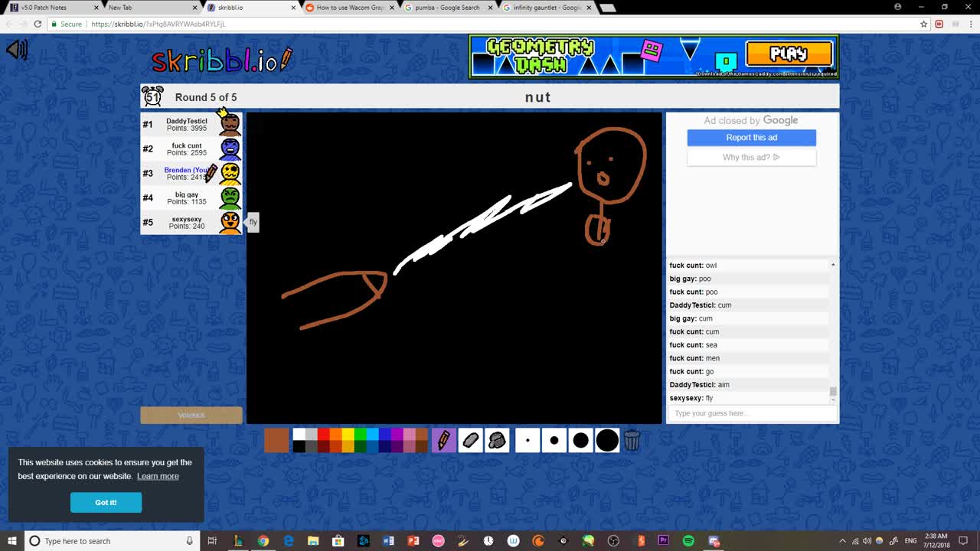980x551 pixels.
Task: Open Windows Start menu
Action: (11, 541)
